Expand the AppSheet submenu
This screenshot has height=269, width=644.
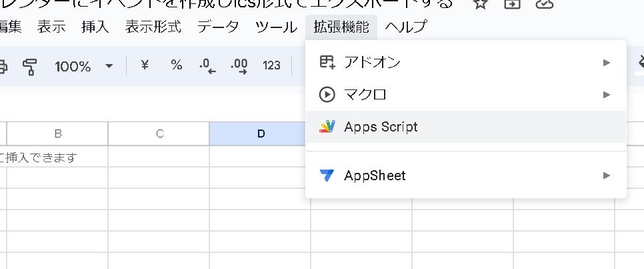[465, 176]
